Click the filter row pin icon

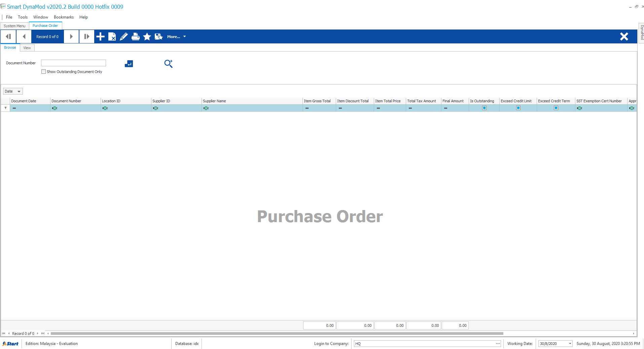click(x=5, y=108)
